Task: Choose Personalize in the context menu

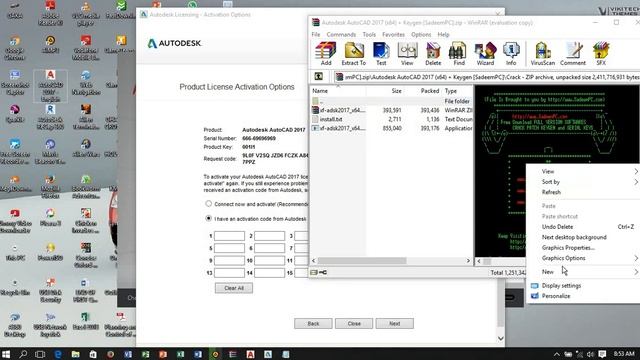Action: [x=583, y=296]
